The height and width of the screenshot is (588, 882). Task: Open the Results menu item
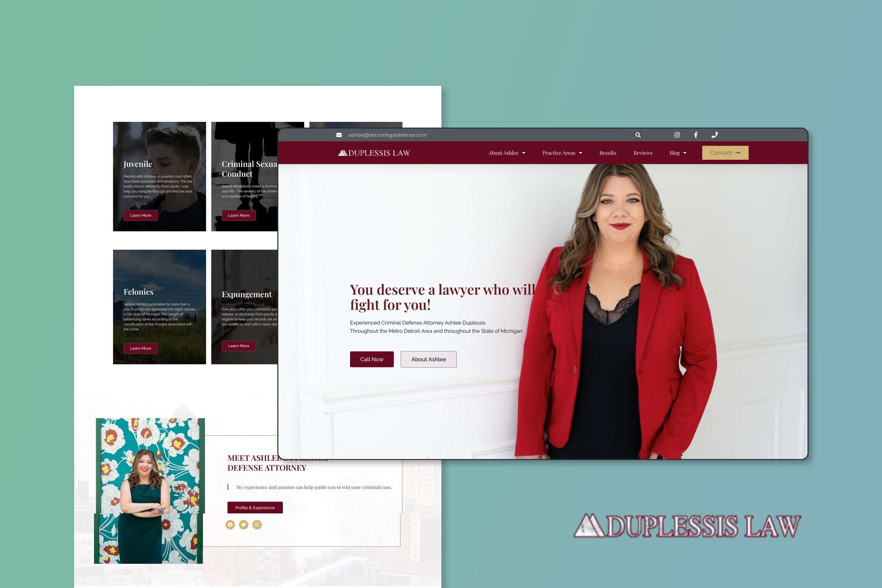607,153
